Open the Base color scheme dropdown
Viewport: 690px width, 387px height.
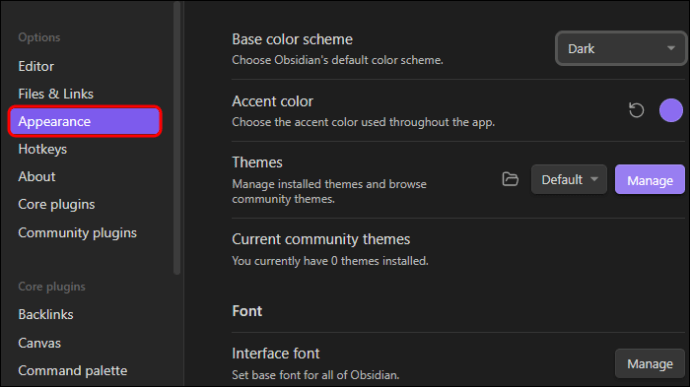click(620, 48)
